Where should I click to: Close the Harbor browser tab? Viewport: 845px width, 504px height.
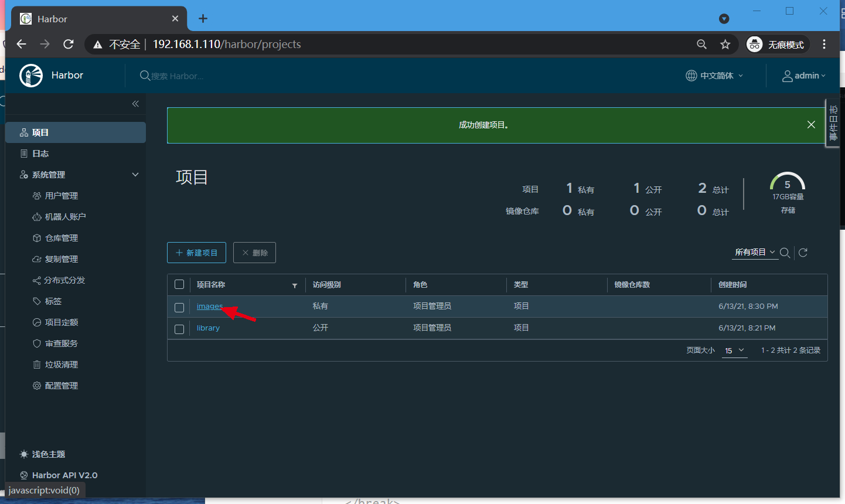pos(175,19)
